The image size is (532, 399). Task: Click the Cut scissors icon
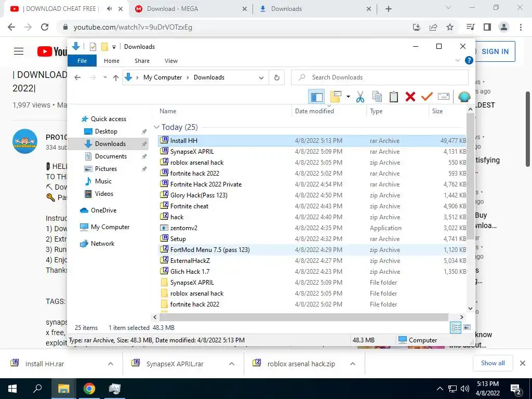click(x=360, y=97)
